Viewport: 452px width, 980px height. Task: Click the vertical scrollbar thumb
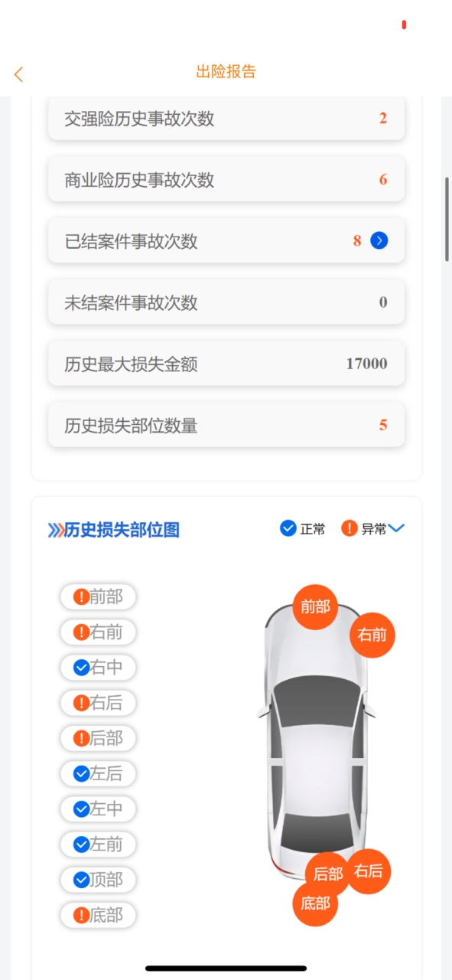[x=447, y=220]
